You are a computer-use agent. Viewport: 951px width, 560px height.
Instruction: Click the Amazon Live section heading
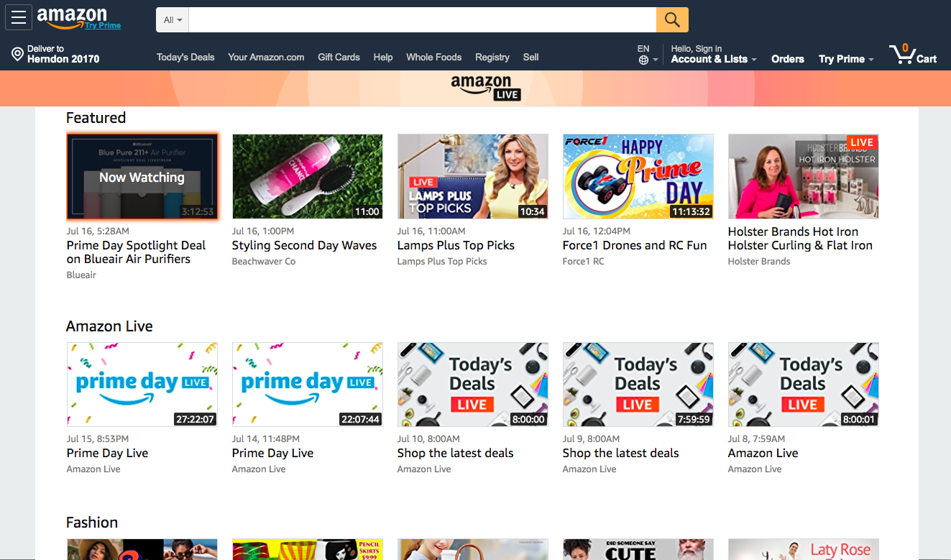pyautogui.click(x=109, y=326)
